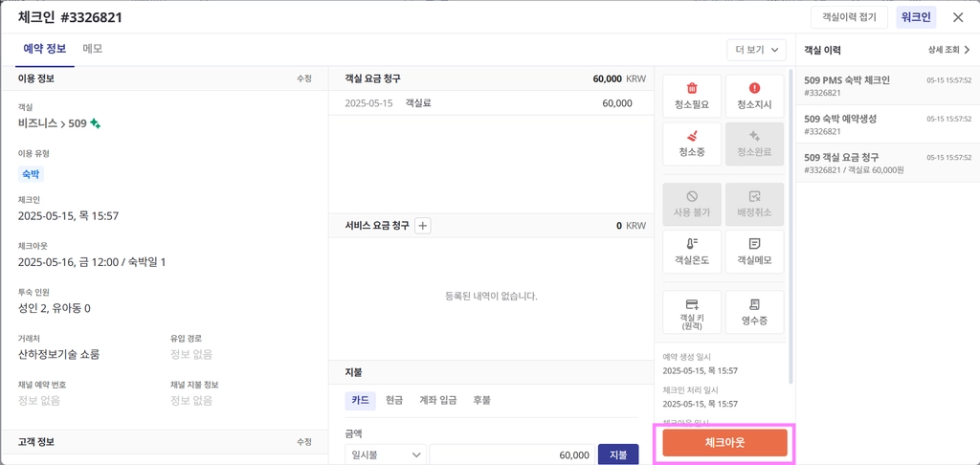This screenshot has width=980, height=465.
Task: Select the 현금 payment tab
Action: [x=394, y=400]
